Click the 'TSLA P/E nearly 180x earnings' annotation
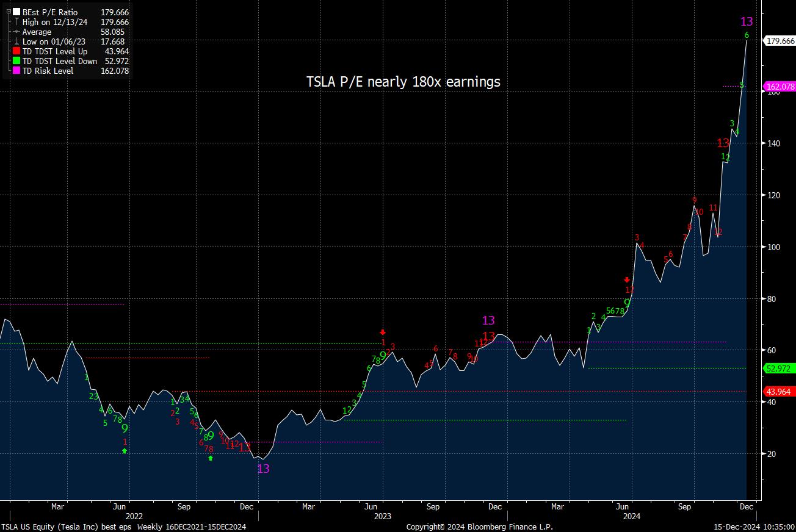Viewport: 796px width, 532px height. [x=403, y=82]
